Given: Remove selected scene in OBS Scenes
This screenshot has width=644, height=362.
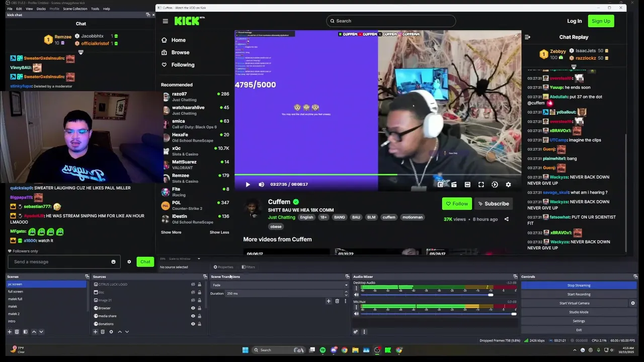Looking at the screenshot, I should (17, 332).
